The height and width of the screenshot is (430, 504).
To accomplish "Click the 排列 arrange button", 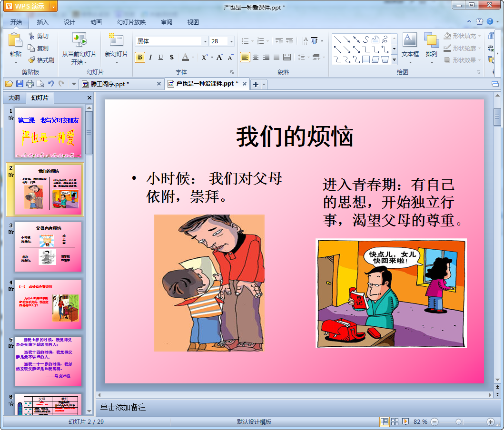I will coord(431,47).
